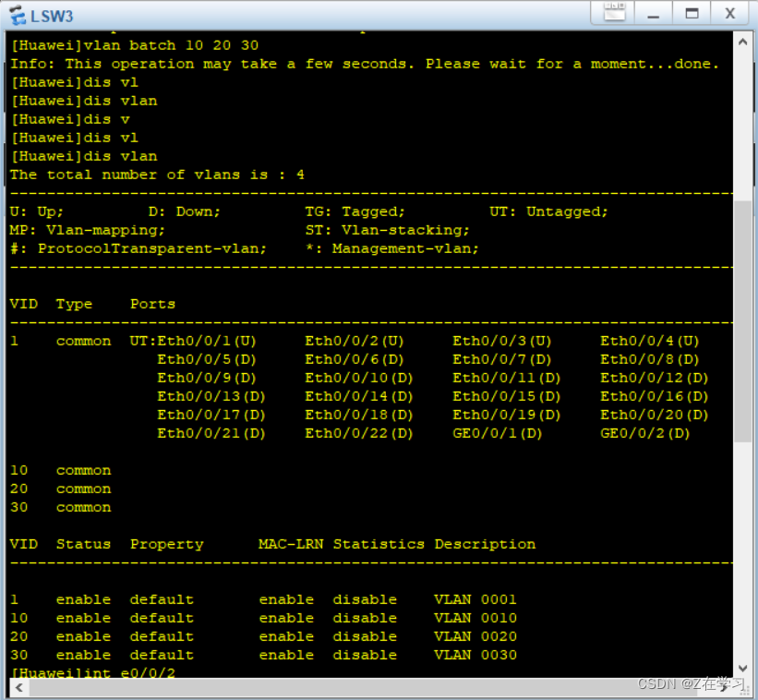This screenshot has height=700, width=758.
Task: Click port entry Eth0/0/13(D)
Action: [211, 396]
